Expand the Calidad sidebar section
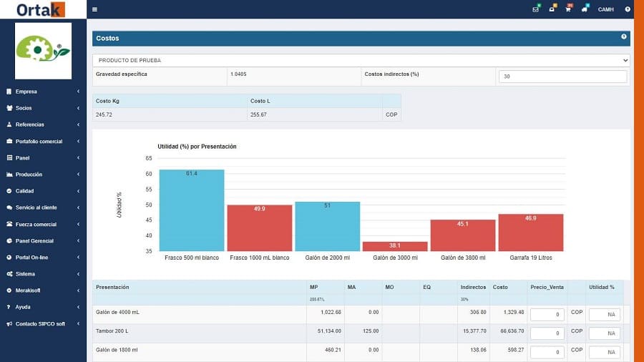 click(x=42, y=191)
